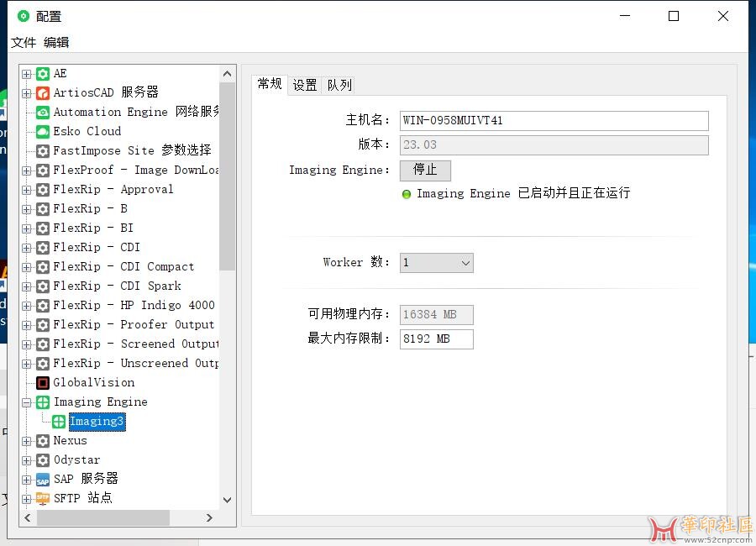Open the 编辑 menu
Screen dimensions: 756x546
tap(56, 43)
